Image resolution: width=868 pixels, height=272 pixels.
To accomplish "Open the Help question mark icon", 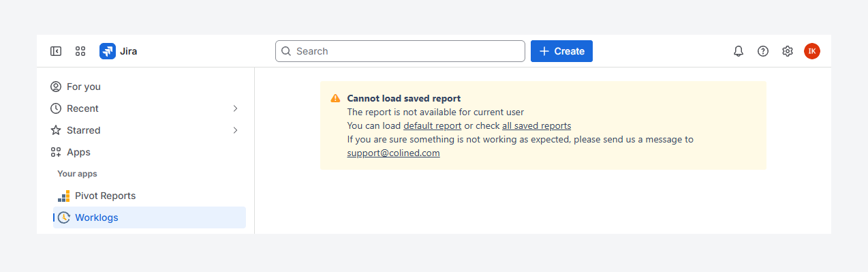I will click(x=763, y=51).
